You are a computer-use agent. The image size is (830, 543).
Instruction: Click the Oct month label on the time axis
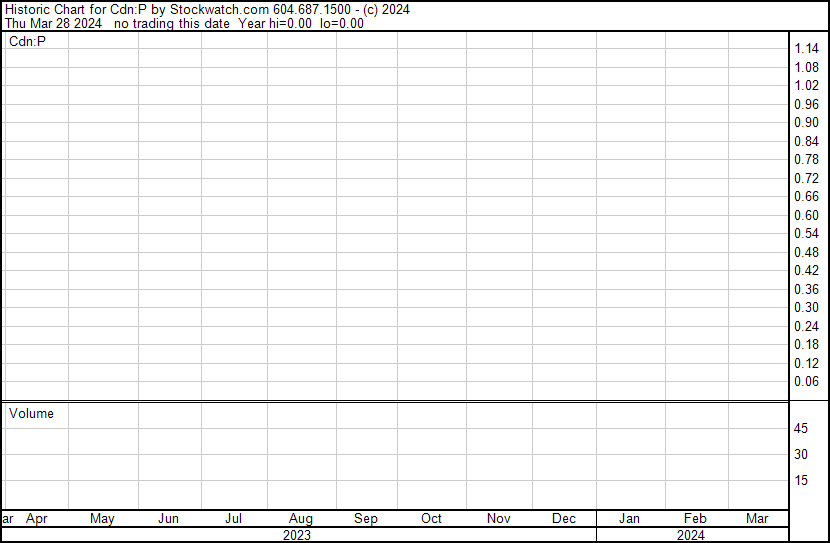coord(431,519)
